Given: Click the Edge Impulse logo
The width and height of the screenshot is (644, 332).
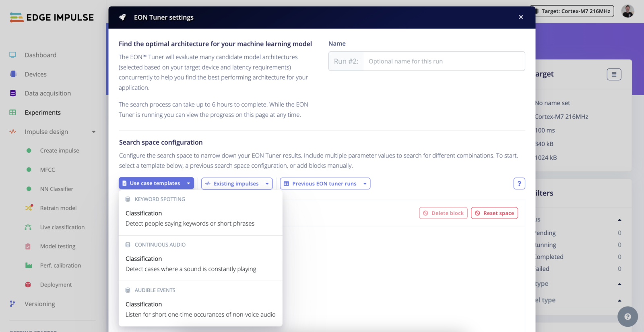Looking at the screenshot, I should point(52,17).
